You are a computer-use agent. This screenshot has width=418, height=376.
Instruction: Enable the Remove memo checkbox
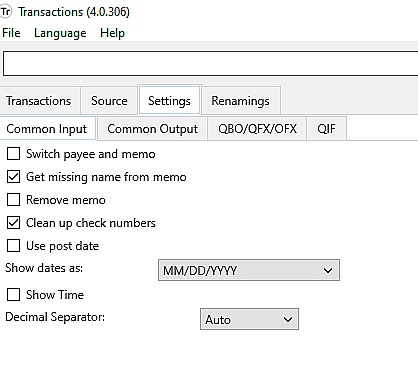[x=13, y=200]
